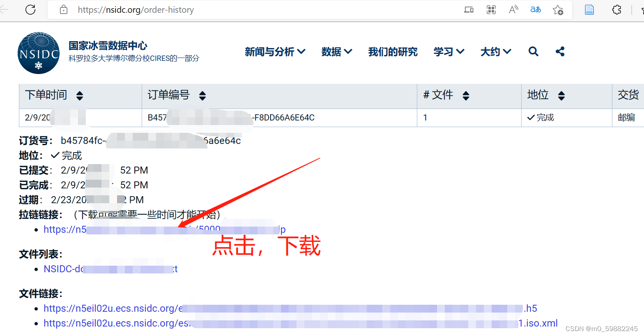Select the order row B457...F8DD66A6E64C cell

point(279,118)
